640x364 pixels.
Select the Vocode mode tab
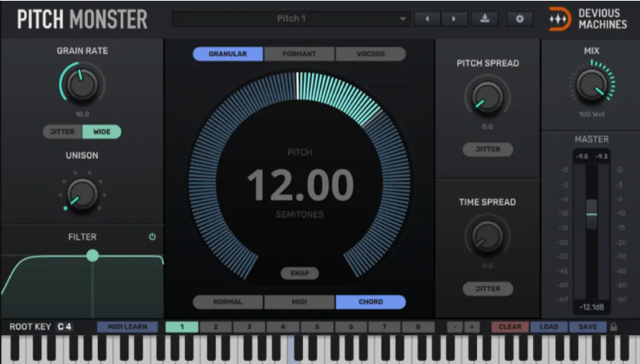(371, 54)
